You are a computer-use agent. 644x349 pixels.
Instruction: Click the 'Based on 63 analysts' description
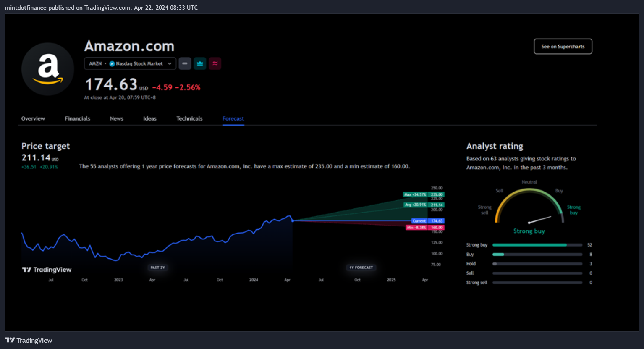point(521,163)
